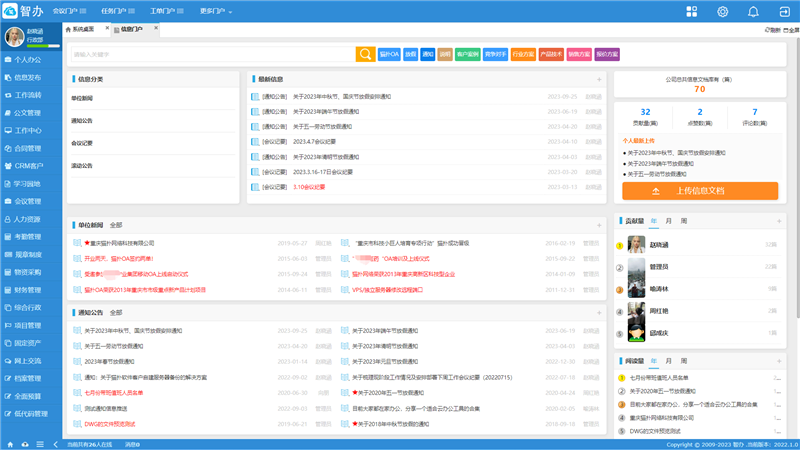Expand 财务管理 sidebar menu
The width and height of the screenshot is (800, 450).
(x=28, y=290)
